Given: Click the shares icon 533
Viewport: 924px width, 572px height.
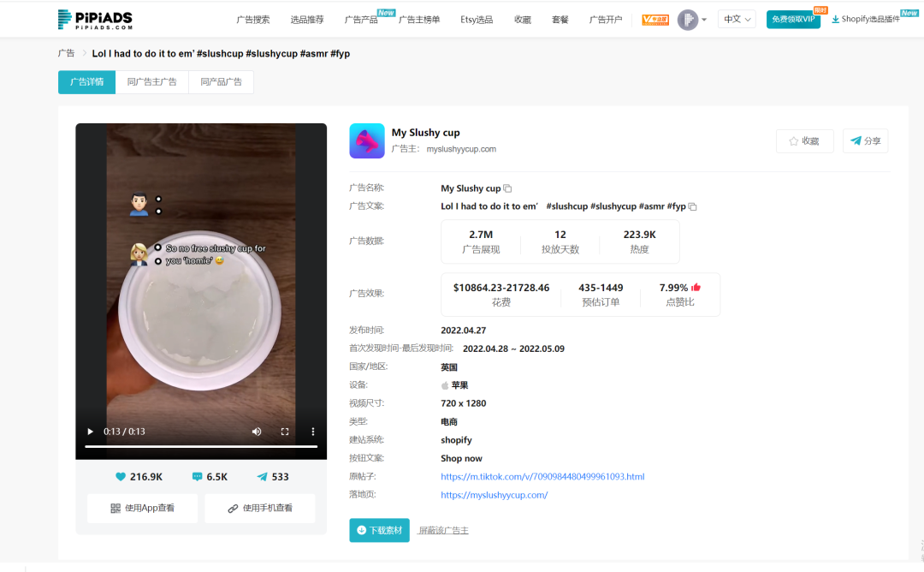Looking at the screenshot, I should [x=263, y=476].
